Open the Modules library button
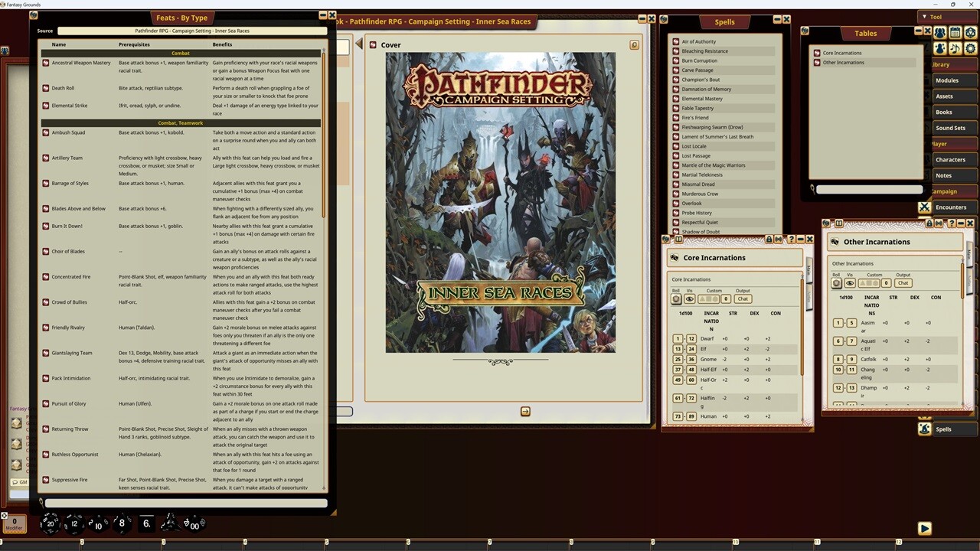980x551 pixels. coord(948,80)
